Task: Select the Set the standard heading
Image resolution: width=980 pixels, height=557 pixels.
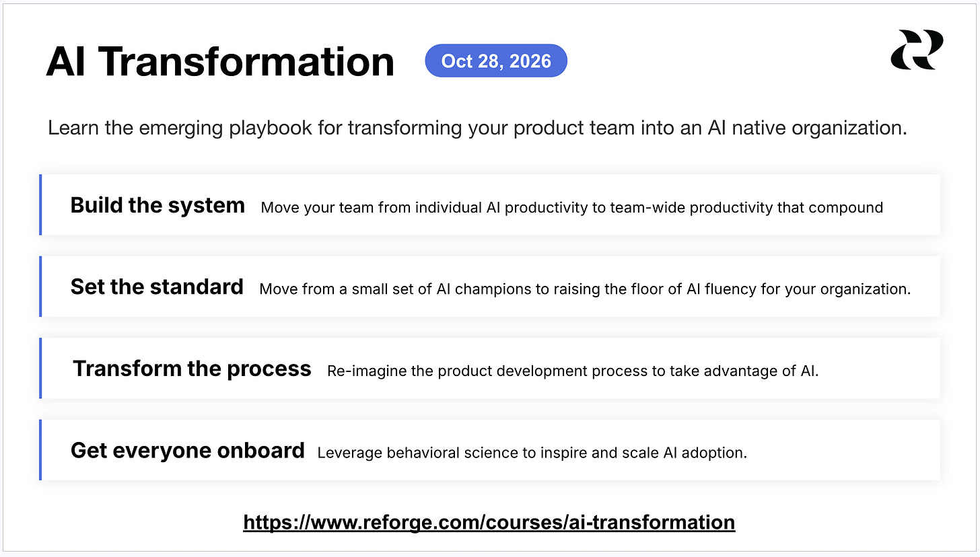Action: (x=157, y=287)
